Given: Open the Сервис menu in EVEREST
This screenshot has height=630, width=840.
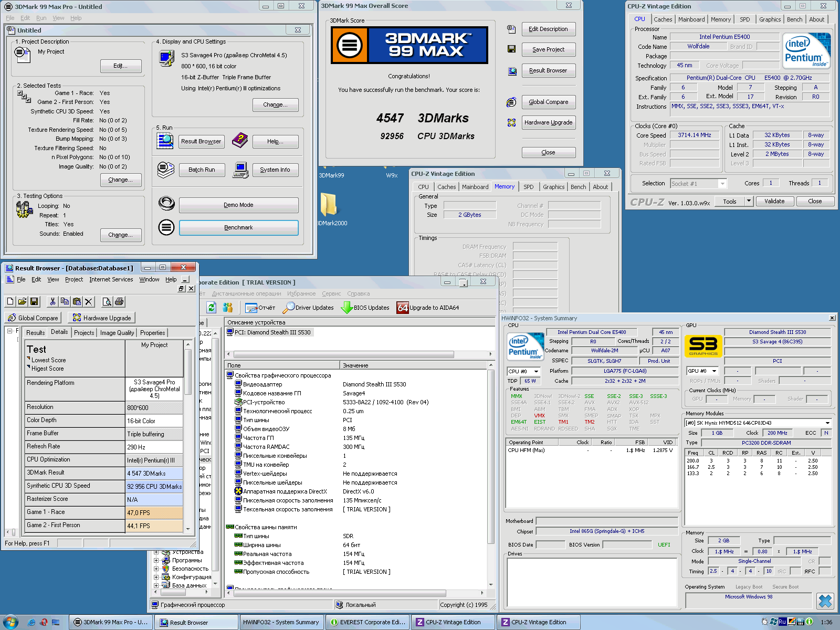Looking at the screenshot, I should [331, 293].
